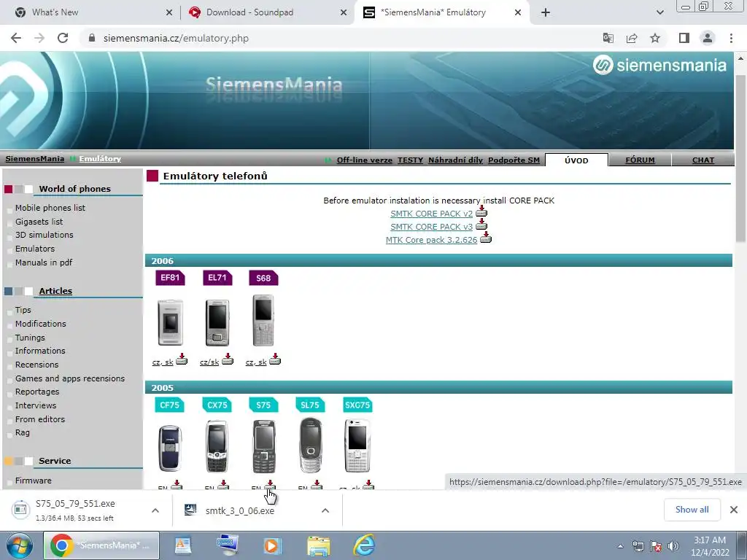
Task: Open the smtk_3_0_06.exe download item
Action: [239, 510]
